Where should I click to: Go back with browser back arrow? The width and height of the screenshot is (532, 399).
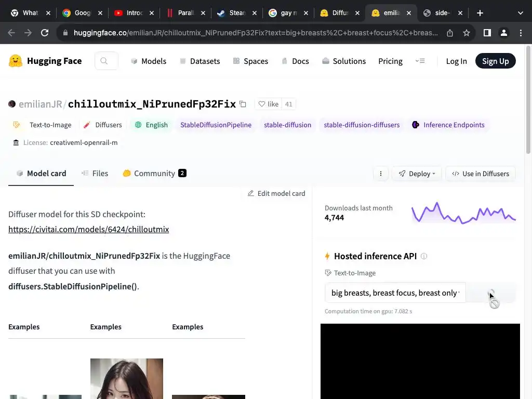click(11, 33)
